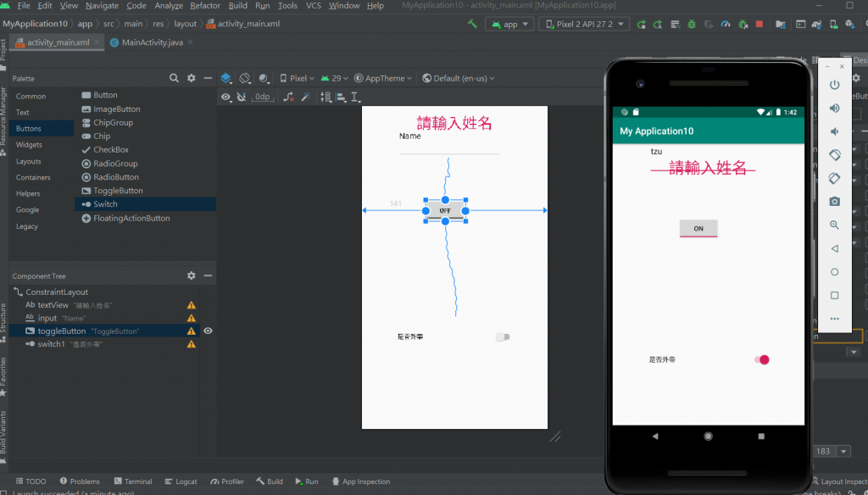Pick RadioButton from the palette
This screenshot has height=495, width=868.
115,177
